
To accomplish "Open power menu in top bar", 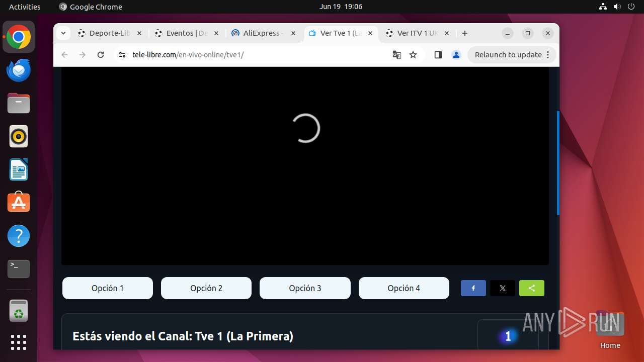I will click(631, 7).
